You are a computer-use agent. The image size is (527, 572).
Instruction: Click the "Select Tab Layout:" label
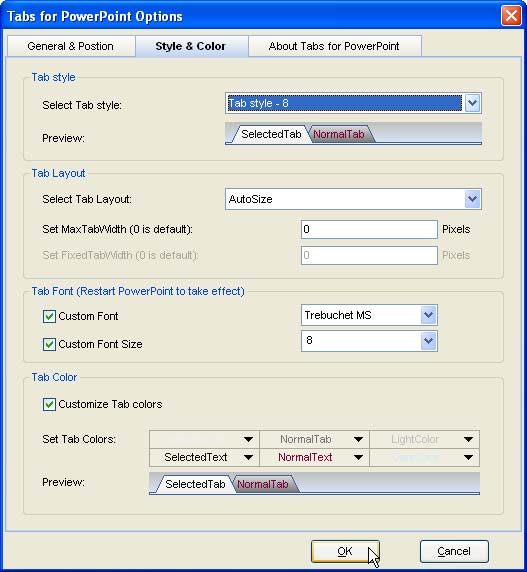[87, 199]
